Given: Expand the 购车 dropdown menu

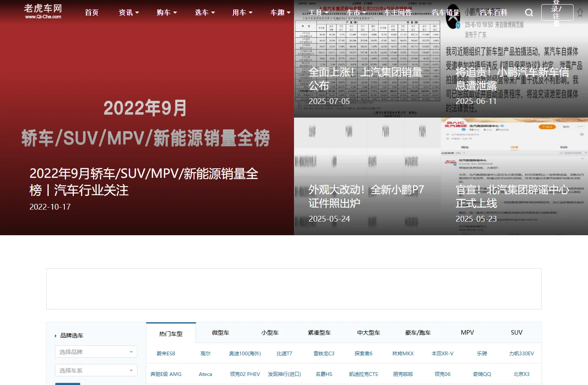Looking at the screenshot, I should point(167,13).
